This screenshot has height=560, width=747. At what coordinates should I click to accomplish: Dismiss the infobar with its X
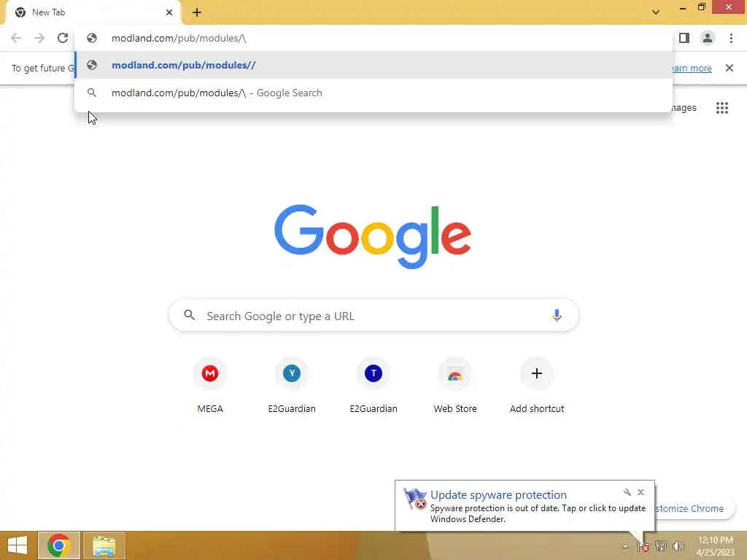click(729, 68)
